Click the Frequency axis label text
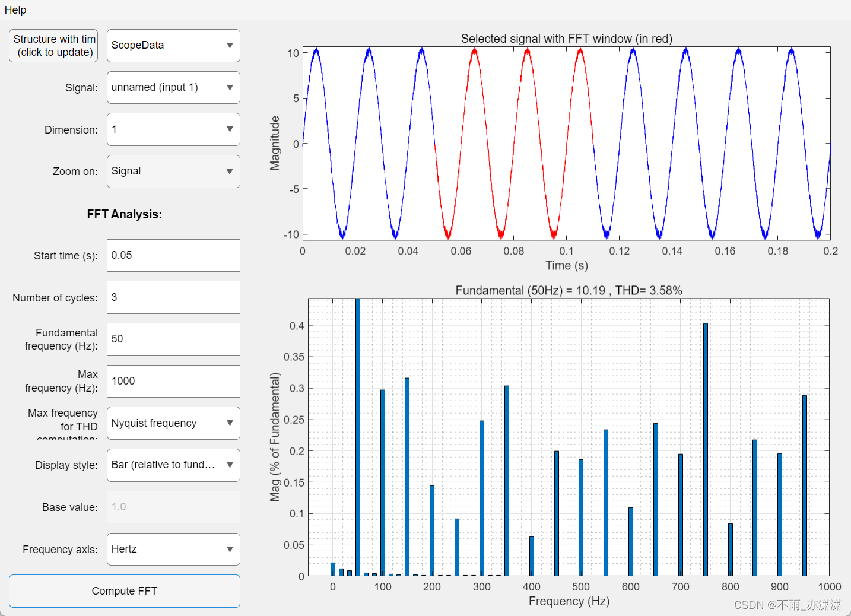The image size is (851, 616). [x=61, y=550]
